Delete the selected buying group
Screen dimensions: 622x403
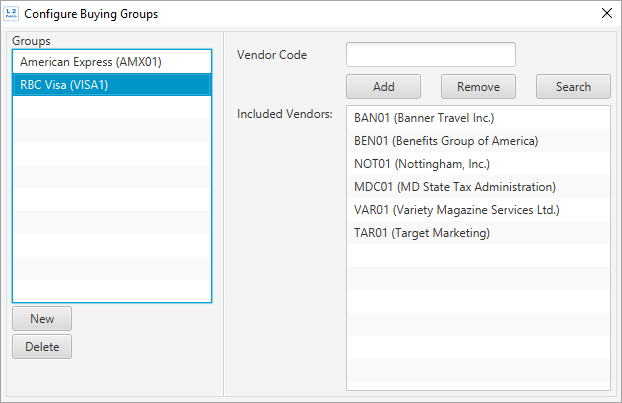click(x=42, y=347)
